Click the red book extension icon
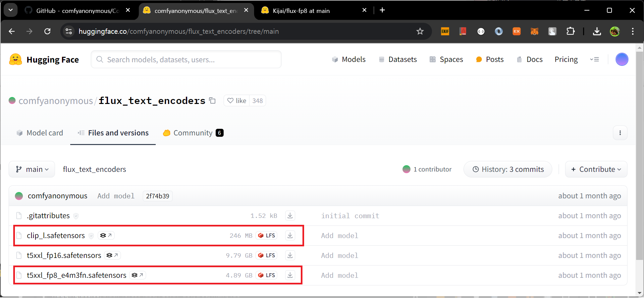Screen dimensions: 644x298 click(463, 31)
